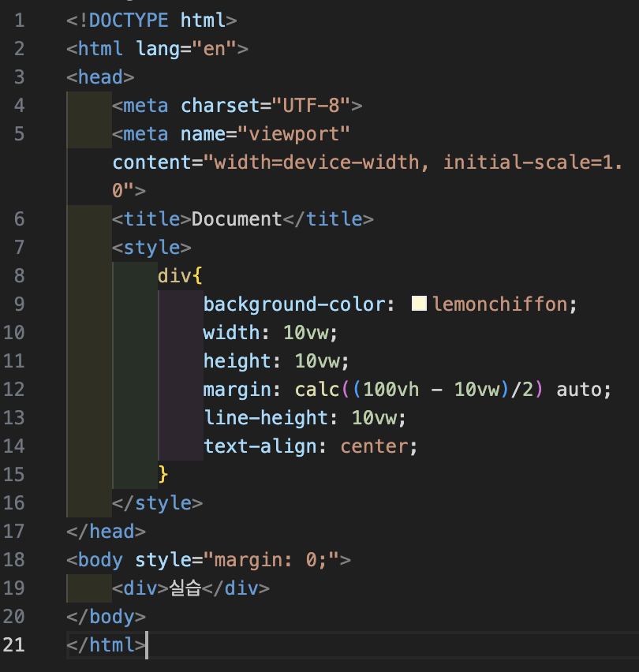Screen dimensions: 639x672
Task: Click the background-color property
Action: coord(294,304)
